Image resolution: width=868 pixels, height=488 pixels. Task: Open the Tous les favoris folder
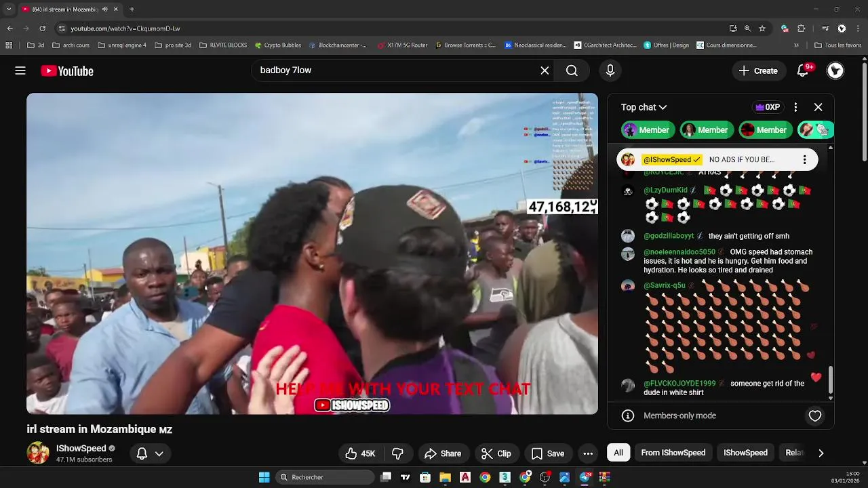(x=838, y=45)
